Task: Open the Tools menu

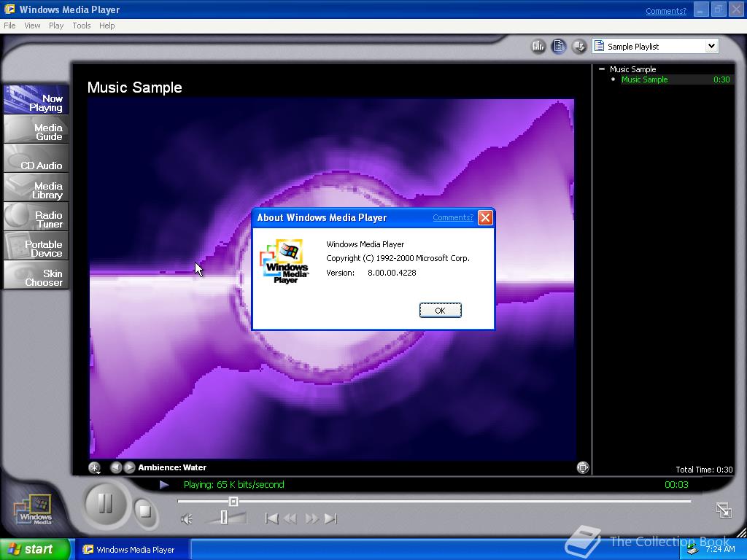Action: (82, 26)
